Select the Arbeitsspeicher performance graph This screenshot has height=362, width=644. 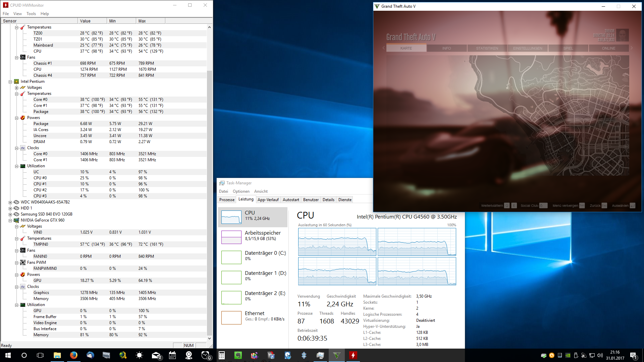click(x=231, y=237)
